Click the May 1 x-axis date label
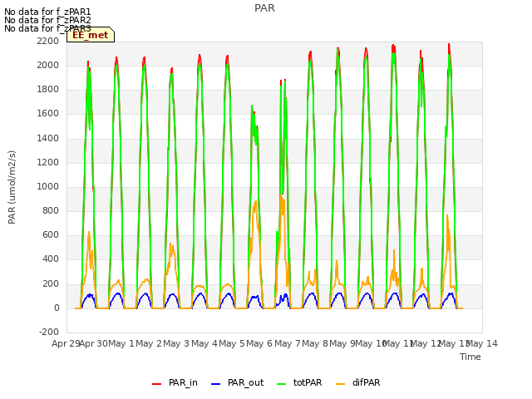532x399 pixels. (121, 343)
